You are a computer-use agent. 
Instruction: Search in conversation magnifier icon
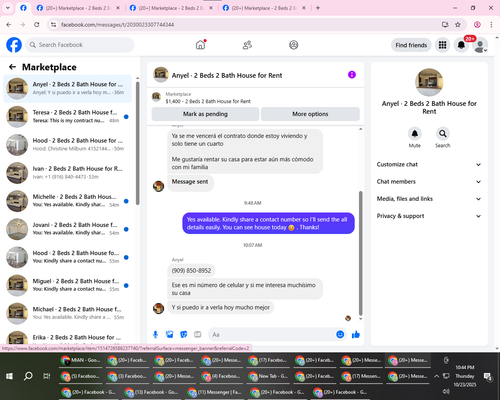click(443, 134)
